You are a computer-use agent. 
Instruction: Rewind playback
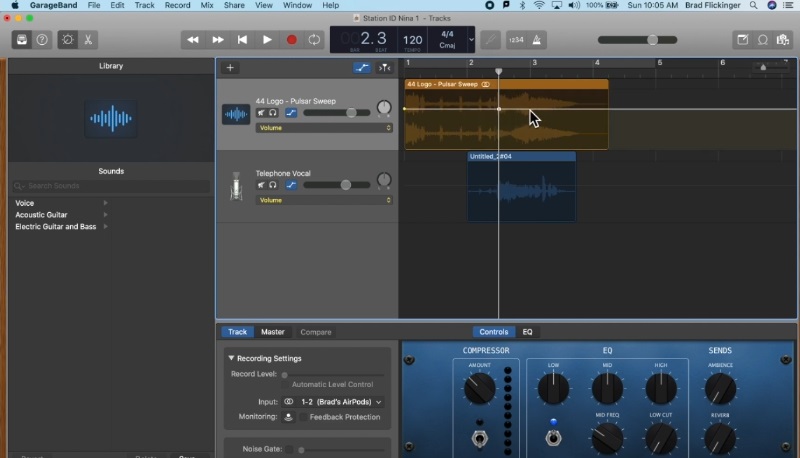pyautogui.click(x=193, y=40)
